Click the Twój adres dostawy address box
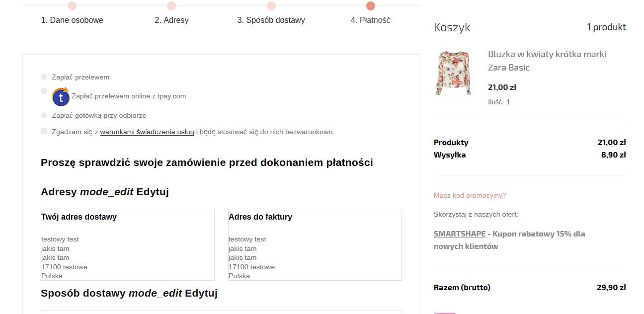The height and width of the screenshot is (314, 644). click(127, 244)
